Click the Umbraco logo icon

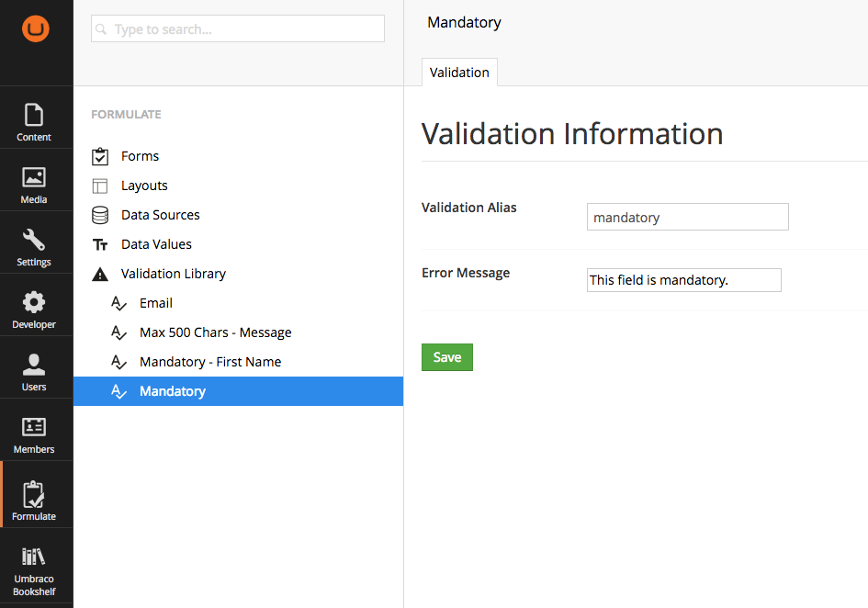[36, 28]
